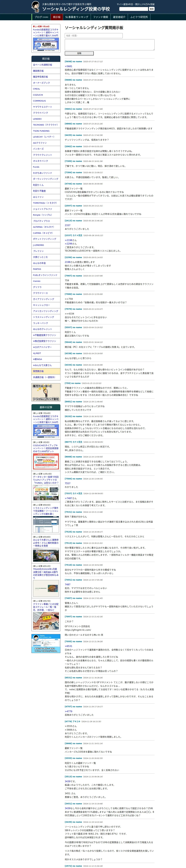The width and height of the screenshot is (186, 868).
Task: Follow the >2198 reply reference
Action: pos(69,240)
